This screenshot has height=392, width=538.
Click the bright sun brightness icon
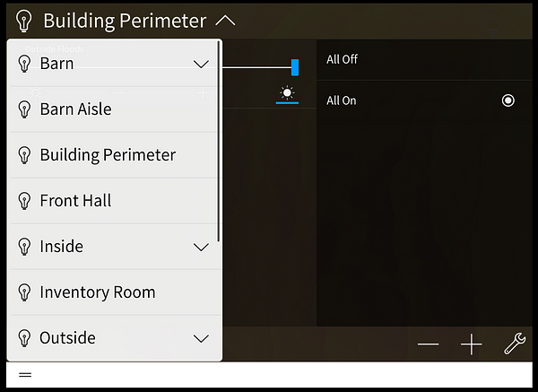coord(287,92)
